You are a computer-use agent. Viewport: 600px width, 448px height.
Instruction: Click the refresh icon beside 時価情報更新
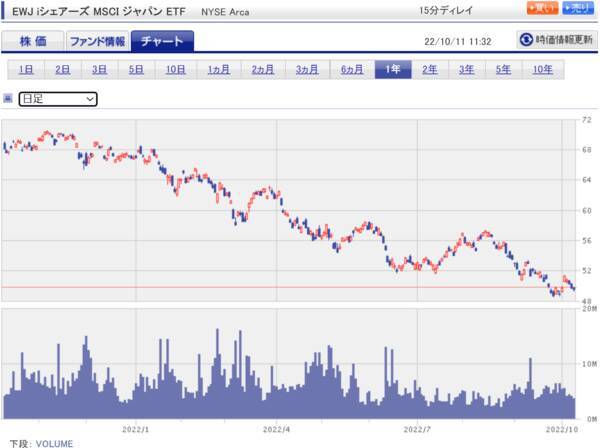click(526, 39)
